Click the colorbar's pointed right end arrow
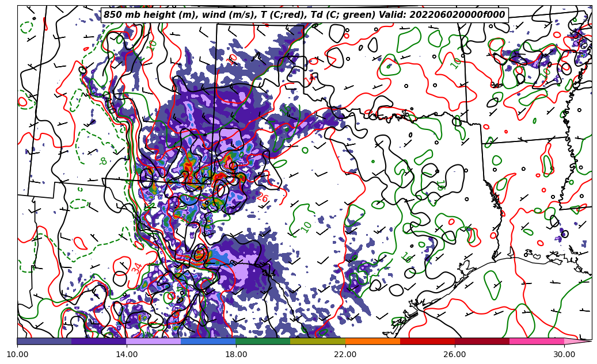597x364 pixels. pos(577,341)
